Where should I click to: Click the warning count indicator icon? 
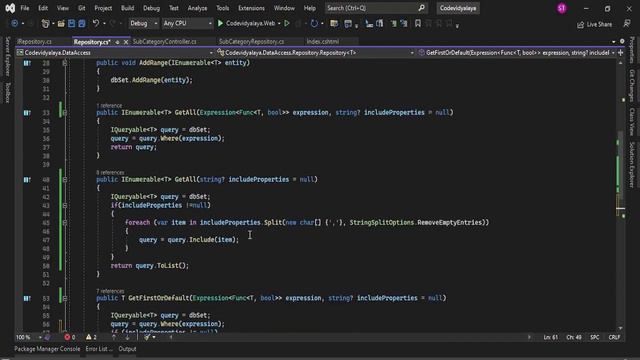[89, 337]
